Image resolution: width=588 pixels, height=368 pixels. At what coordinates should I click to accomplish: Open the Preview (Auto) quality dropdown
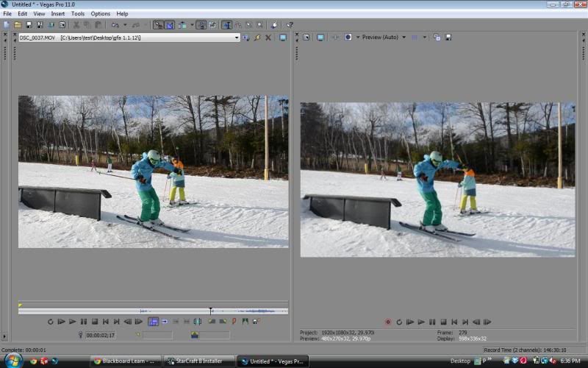[x=404, y=37]
